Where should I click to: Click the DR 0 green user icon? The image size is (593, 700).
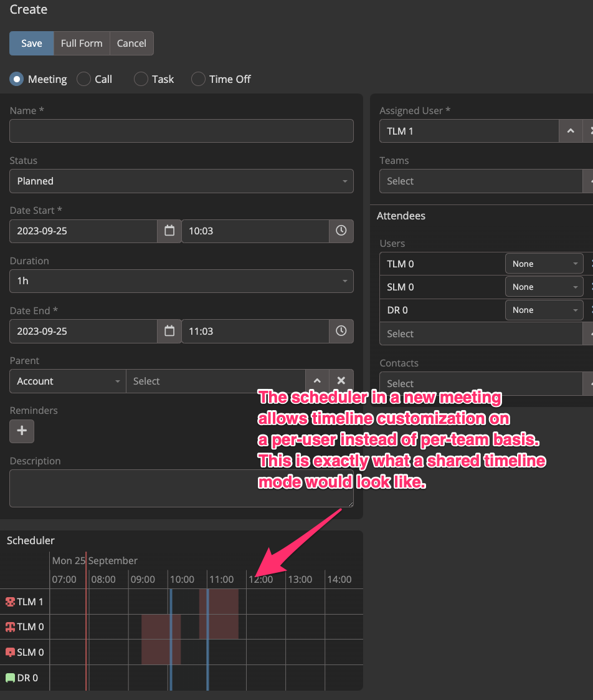pos(10,678)
